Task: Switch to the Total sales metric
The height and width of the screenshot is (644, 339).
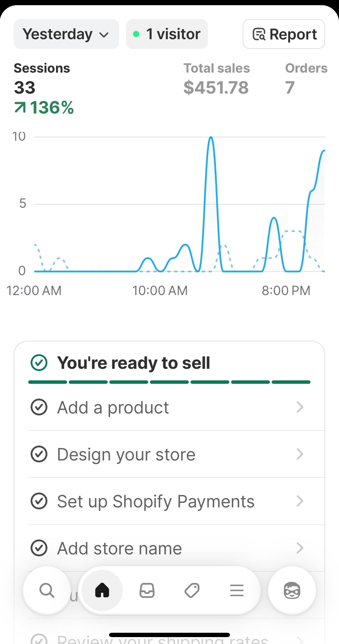Action: click(216, 78)
